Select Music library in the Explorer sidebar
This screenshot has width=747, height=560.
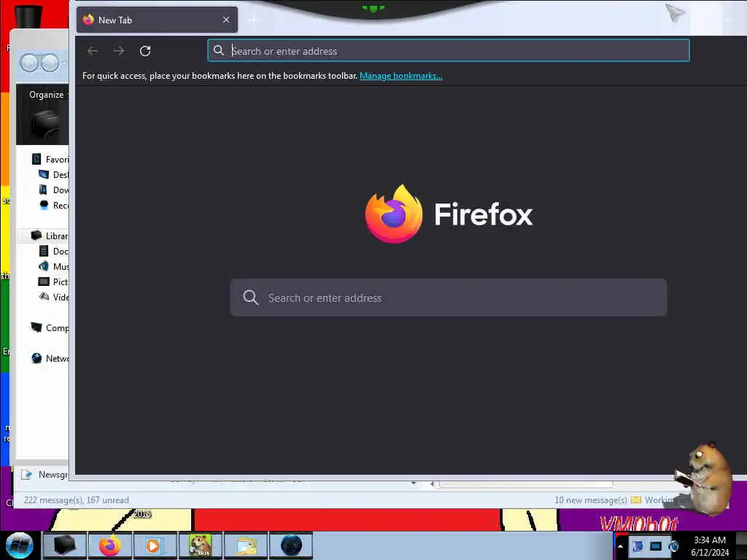tap(53, 266)
